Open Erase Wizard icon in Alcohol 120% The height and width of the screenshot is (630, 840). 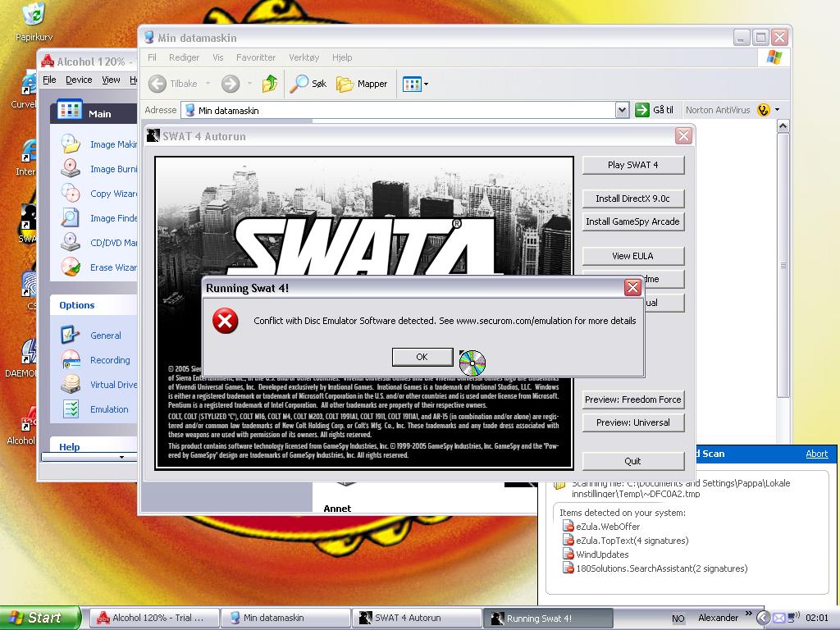(71, 267)
